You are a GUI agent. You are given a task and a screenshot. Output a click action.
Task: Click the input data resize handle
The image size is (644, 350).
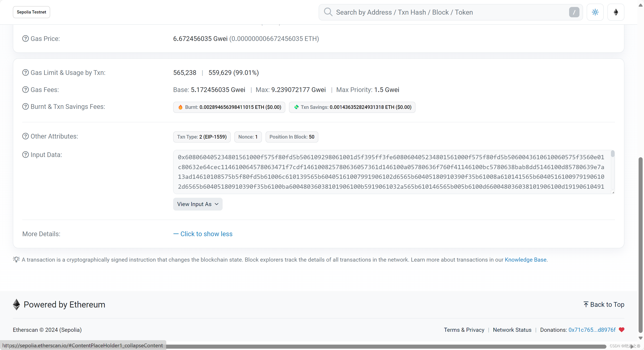[x=613, y=192]
